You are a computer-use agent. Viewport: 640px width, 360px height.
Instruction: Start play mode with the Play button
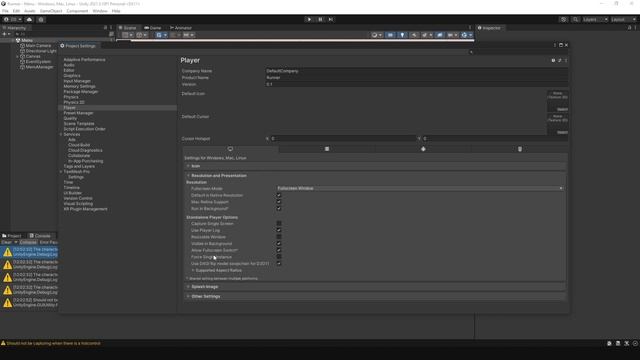point(309,19)
